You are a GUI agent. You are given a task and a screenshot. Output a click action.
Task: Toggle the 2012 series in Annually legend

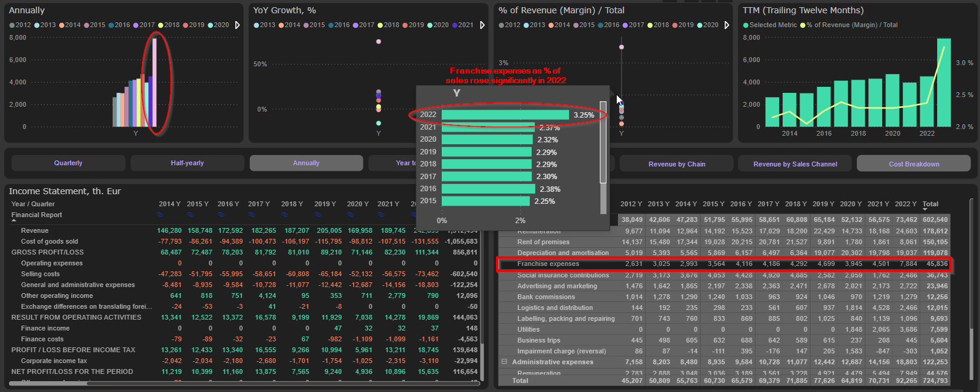[x=20, y=25]
